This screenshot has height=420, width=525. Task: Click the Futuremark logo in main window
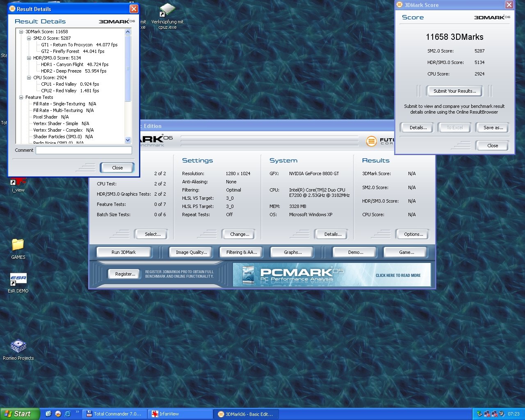(371, 142)
